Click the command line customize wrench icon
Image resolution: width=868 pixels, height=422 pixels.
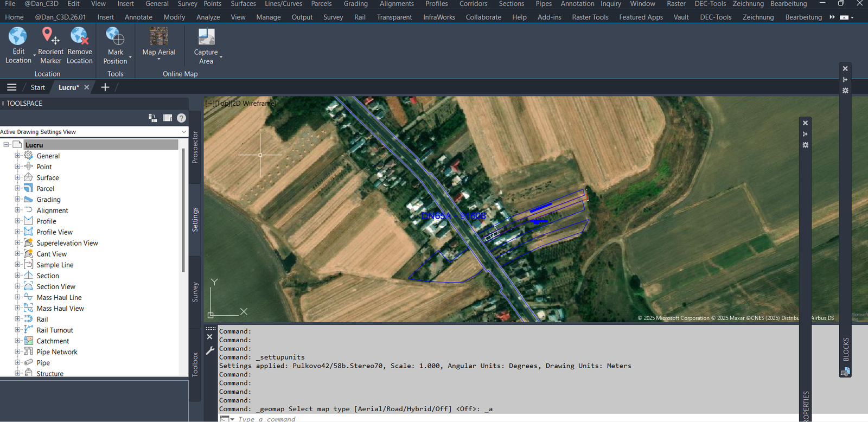(210, 350)
